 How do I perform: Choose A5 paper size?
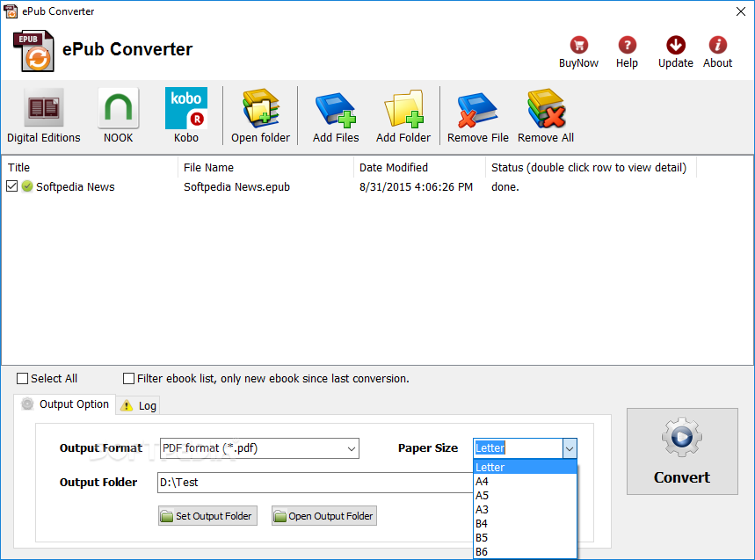[x=525, y=496]
